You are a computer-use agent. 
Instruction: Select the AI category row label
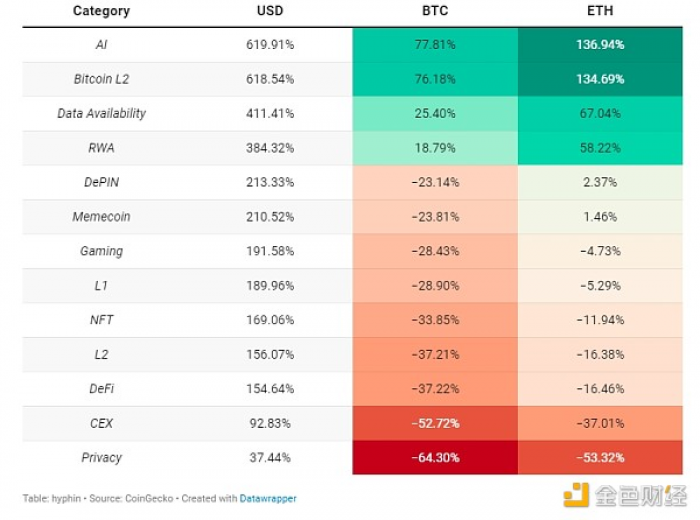(x=101, y=45)
